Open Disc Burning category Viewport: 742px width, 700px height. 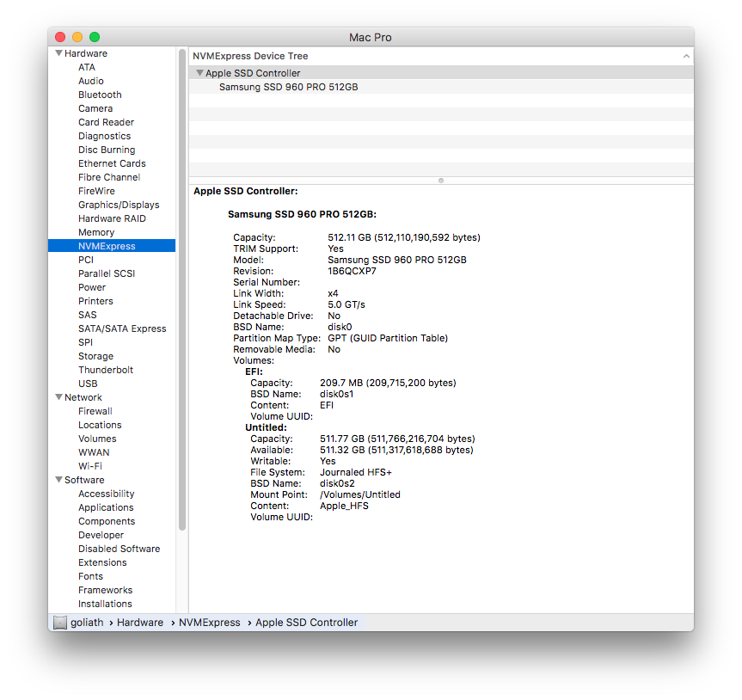coord(107,150)
